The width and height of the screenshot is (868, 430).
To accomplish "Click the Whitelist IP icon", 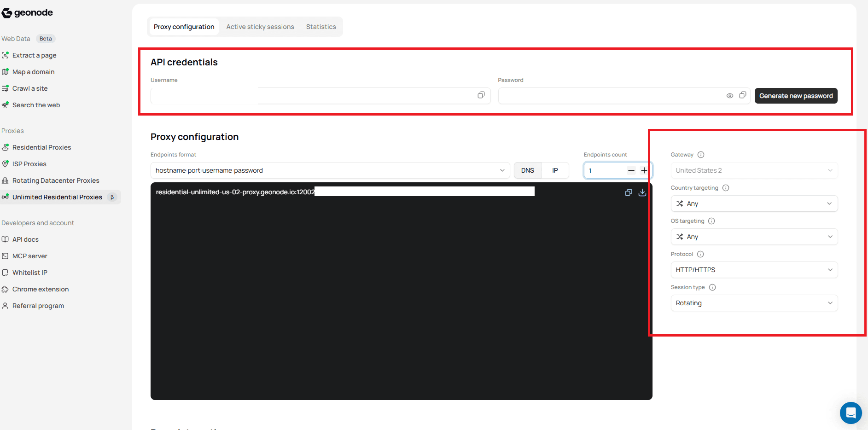I will (6, 273).
